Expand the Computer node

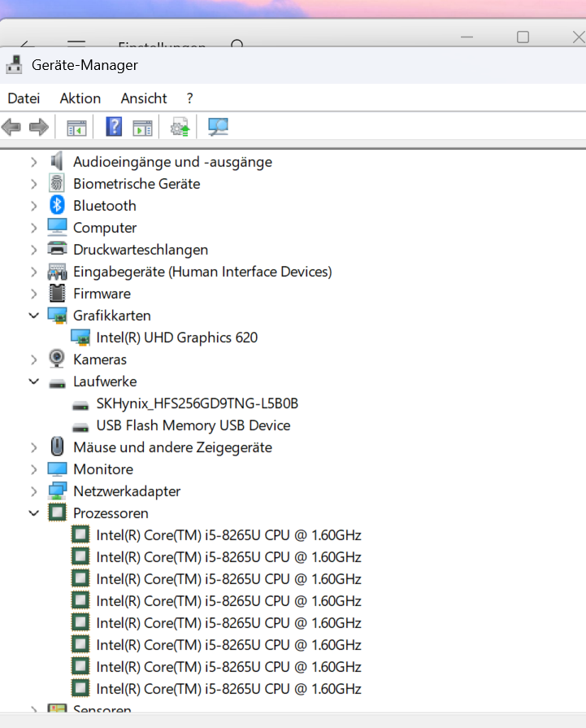pos(33,228)
